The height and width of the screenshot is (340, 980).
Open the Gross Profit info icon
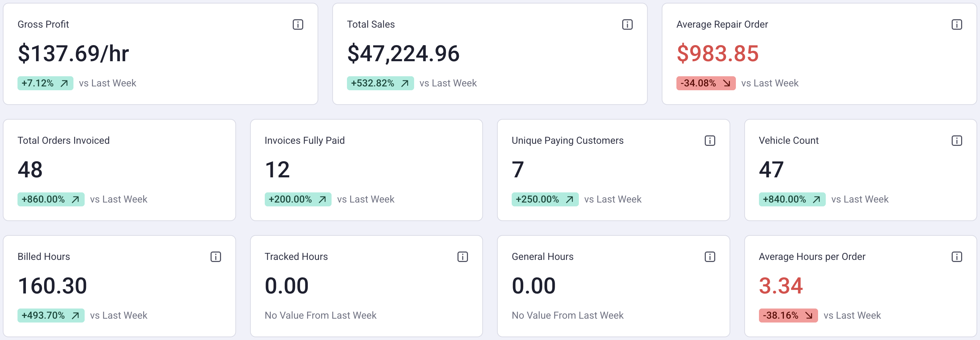(298, 25)
